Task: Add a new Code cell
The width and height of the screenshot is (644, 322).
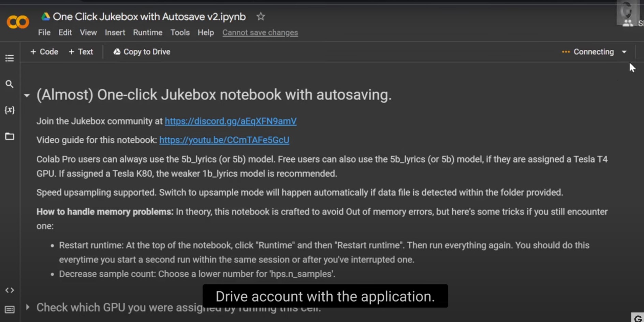Action: tap(44, 52)
